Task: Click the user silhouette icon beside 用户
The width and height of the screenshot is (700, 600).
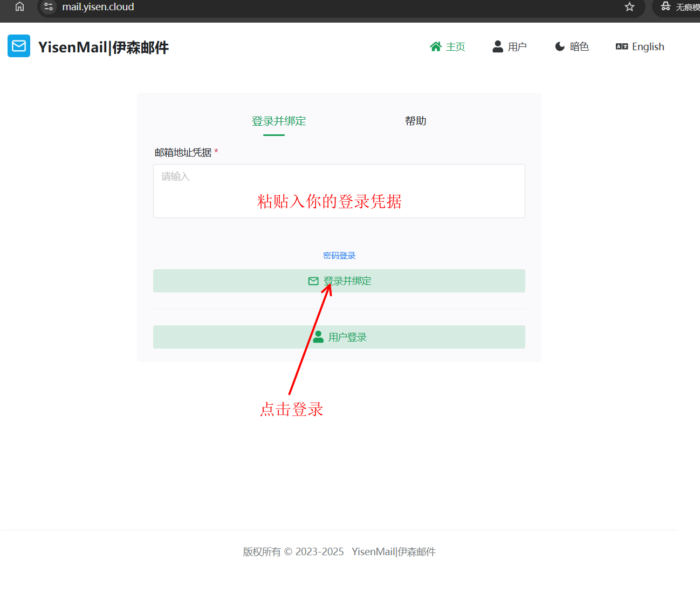Action: coord(497,46)
